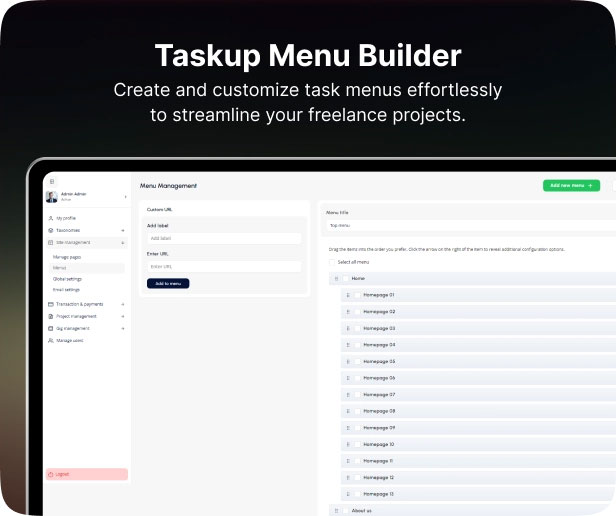This screenshot has width=616, height=516.
Task: Click the Homepage 09 drag handle
Action: (348, 428)
